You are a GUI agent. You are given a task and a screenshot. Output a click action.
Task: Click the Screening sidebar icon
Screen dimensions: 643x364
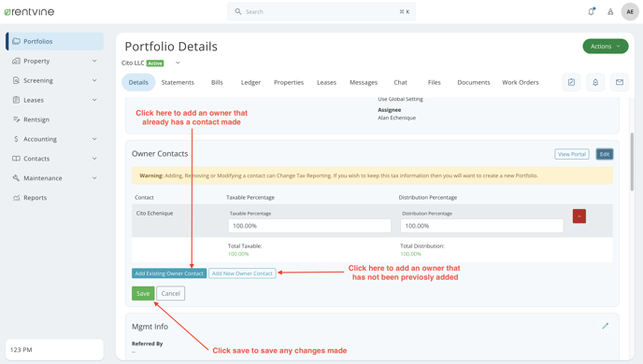point(16,80)
